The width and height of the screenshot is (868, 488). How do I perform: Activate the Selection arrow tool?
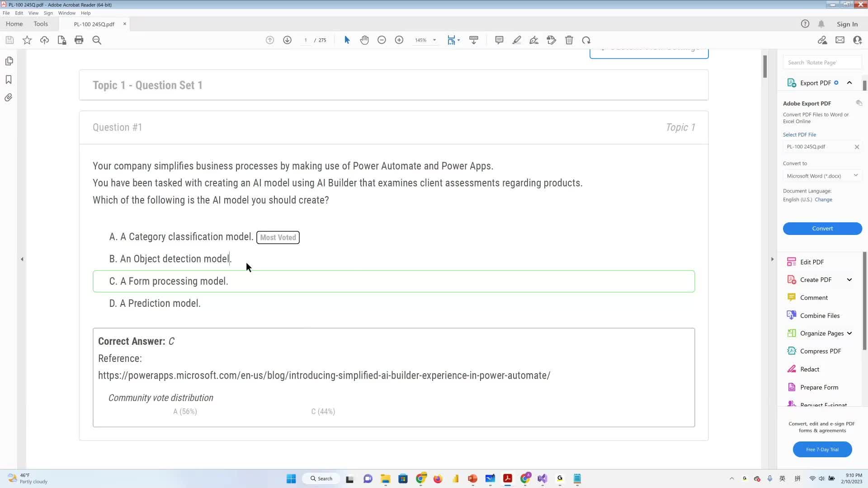pyautogui.click(x=347, y=40)
